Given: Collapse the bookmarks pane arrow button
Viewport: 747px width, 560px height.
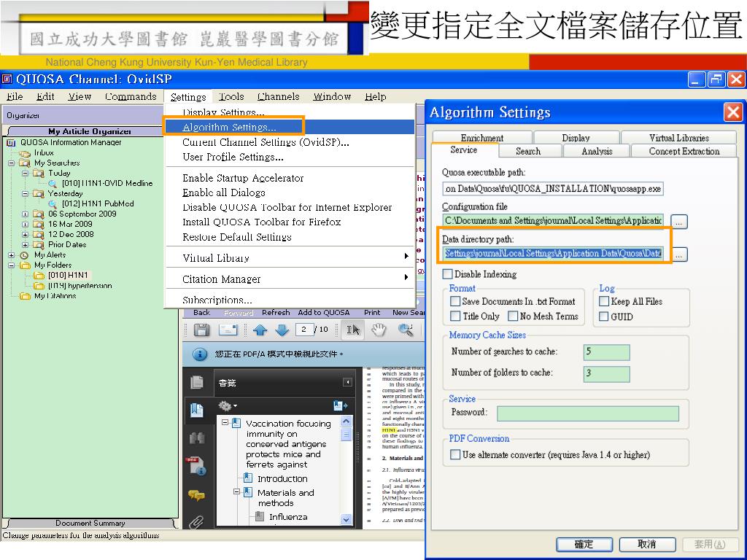Looking at the screenshot, I should tap(348, 382).
